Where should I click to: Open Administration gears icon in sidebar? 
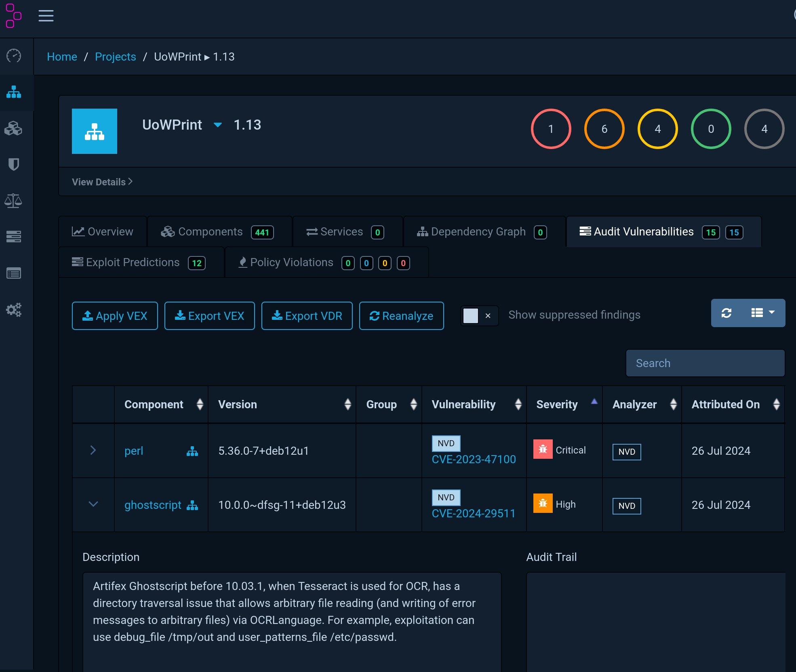pyautogui.click(x=14, y=309)
